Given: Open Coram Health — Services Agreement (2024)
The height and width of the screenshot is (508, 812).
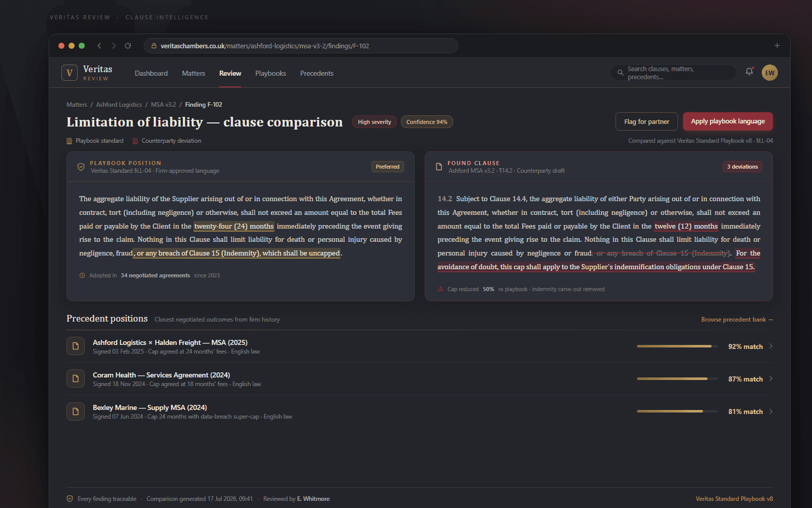Looking at the screenshot, I should [161, 375].
